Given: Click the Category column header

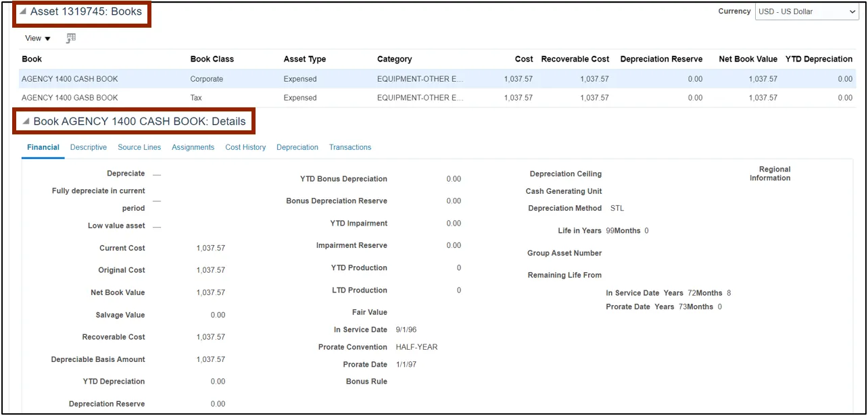Looking at the screenshot, I should tap(395, 59).
